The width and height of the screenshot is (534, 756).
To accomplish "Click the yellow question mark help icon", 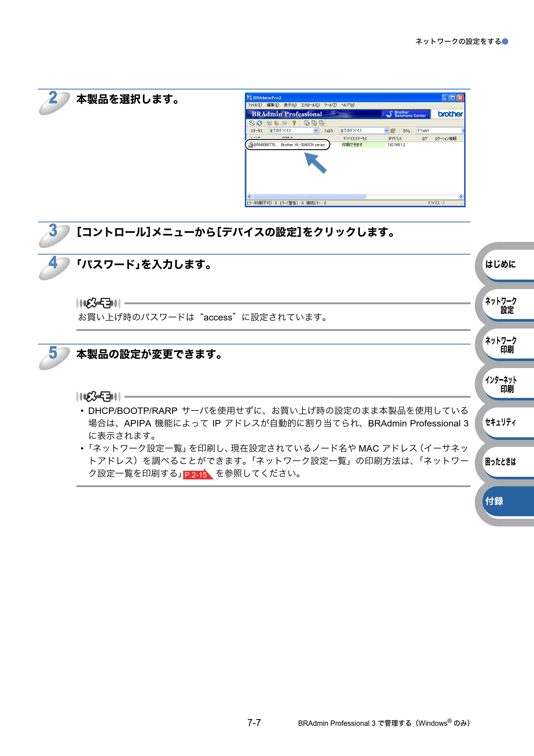I will click(x=294, y=123).
